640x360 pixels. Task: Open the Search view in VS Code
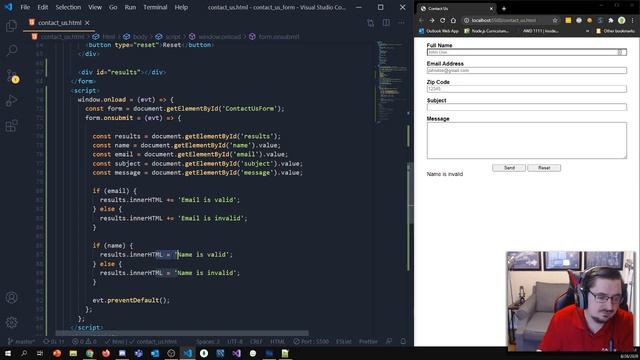11,50
